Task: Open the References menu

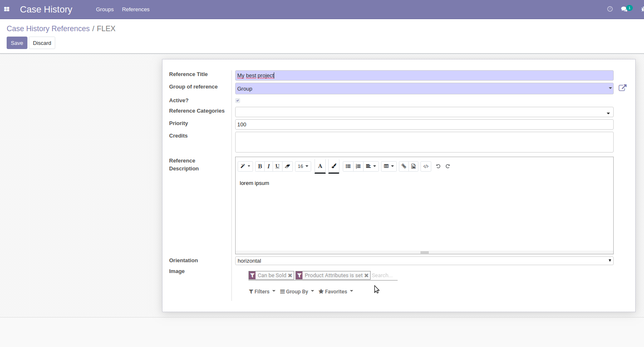Action: 135,10
